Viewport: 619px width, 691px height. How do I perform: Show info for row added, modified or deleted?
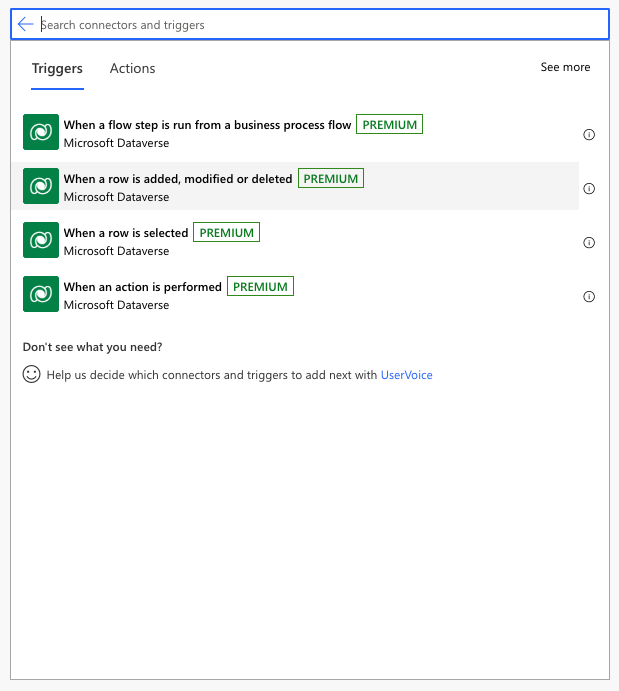coord(589,189)
